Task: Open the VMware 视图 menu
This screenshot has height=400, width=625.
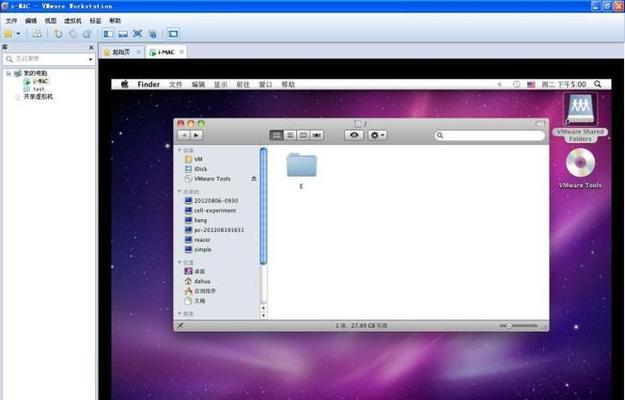Action: click(50, 21)
